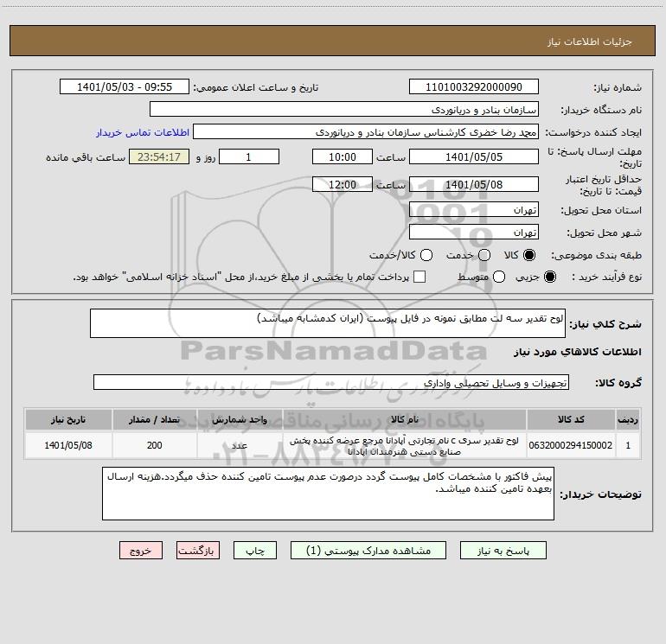Screen dimensions: 666x644
Task: Select the خدمت radio button
Action: tap(484, 255)
